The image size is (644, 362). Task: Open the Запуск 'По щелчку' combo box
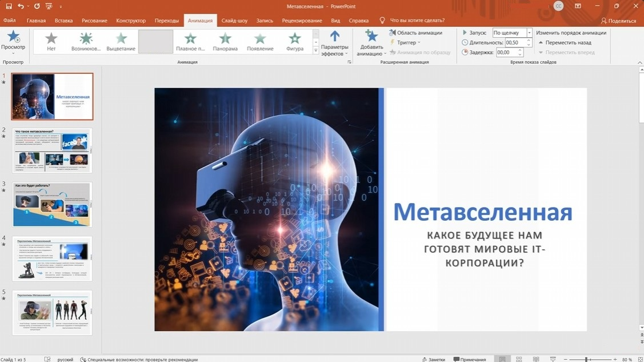tap(512, 33)
